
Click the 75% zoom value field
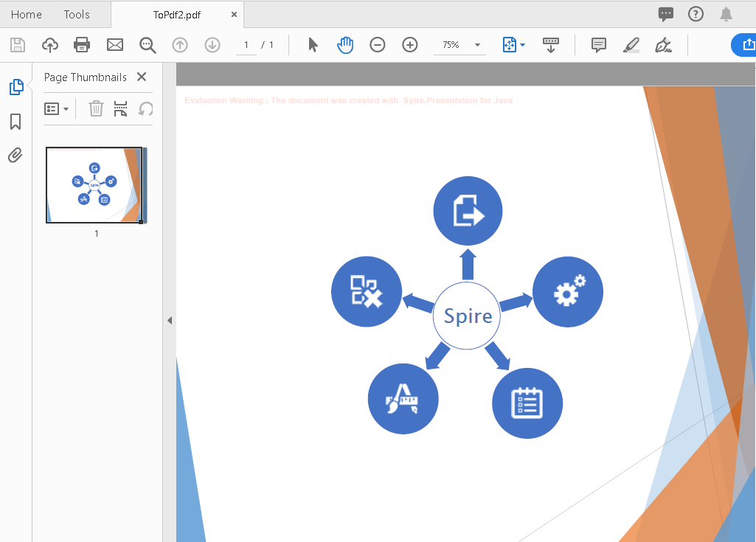point(451,45)
